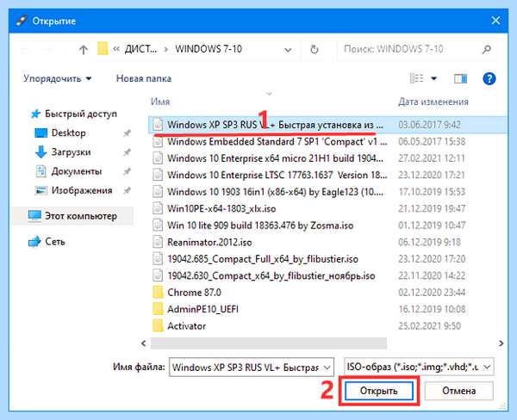The height and width of the screenshot is (420, 517).
Task: Click the pin icon next to Документы
Action: pos(127,171)
